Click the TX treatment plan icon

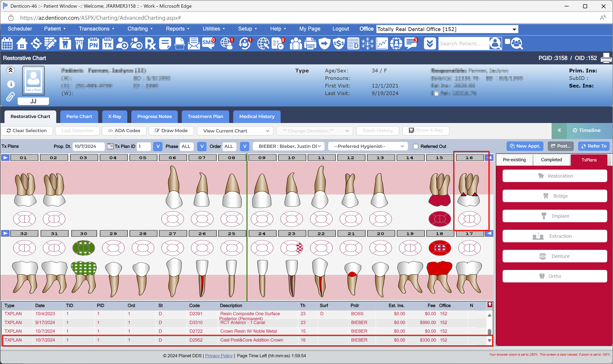pos(108,44)
